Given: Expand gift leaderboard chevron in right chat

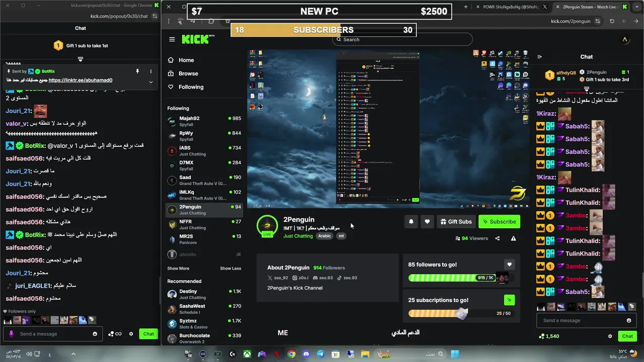Looking at the screenshot, I should pos(586,89).
